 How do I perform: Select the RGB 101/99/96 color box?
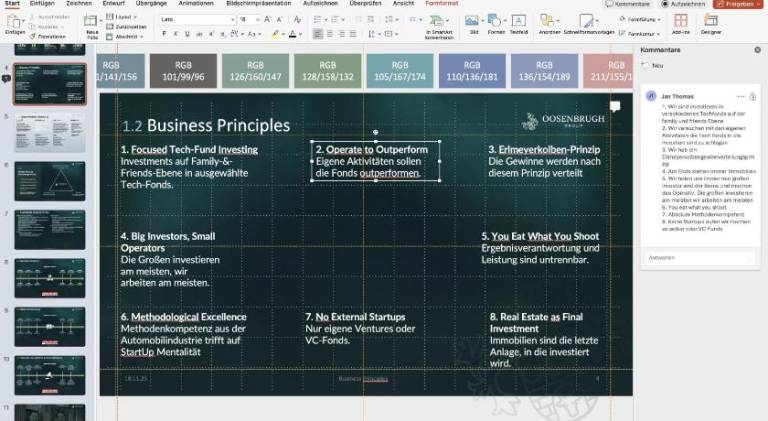[x=183, y=71]
